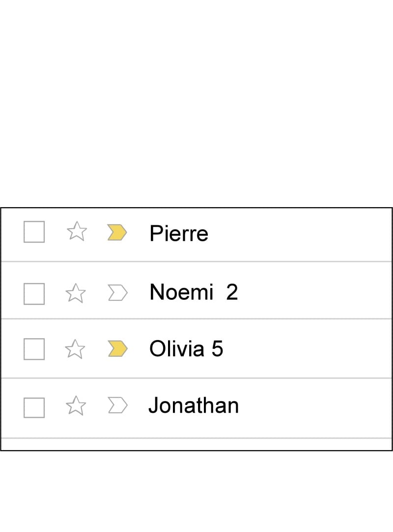The width and height of the screenshot is (393, 532).
Task: Click thread count 5 beside Olivia
Action: tap(218, 349)
